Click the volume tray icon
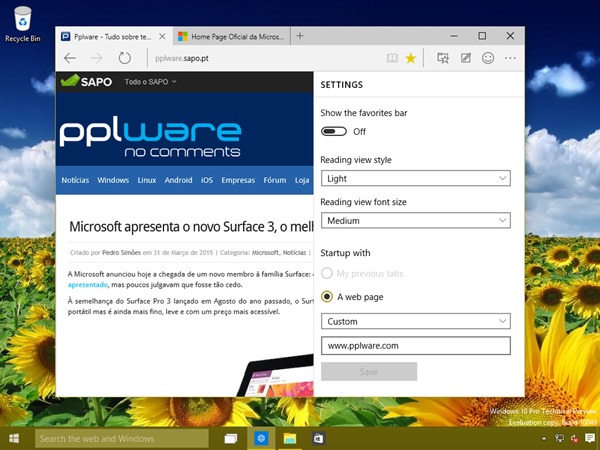This screenshot has width=600, height=450. [x=574, y=439]
